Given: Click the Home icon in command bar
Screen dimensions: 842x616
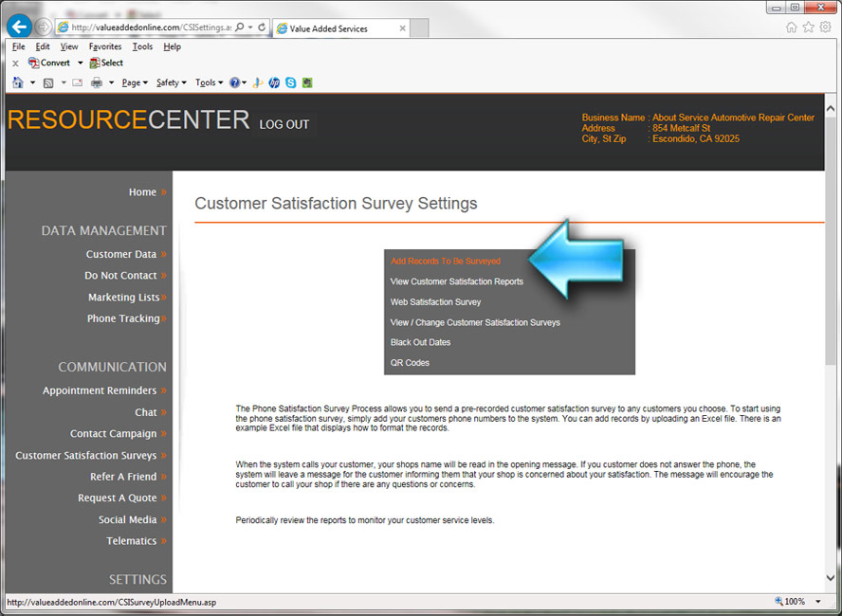Looking at the screenshot, I should coord(18,82).
